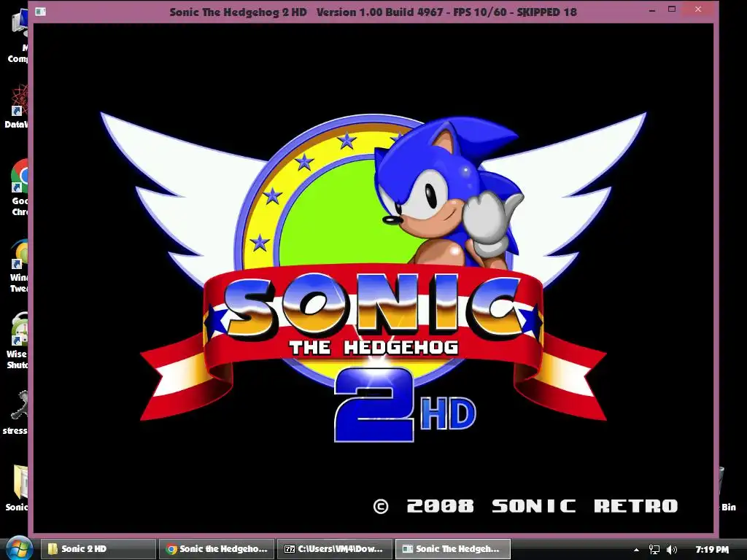747x560 pixels.
Task: Select the stress tool desktop icon
Action: point(15,413)
